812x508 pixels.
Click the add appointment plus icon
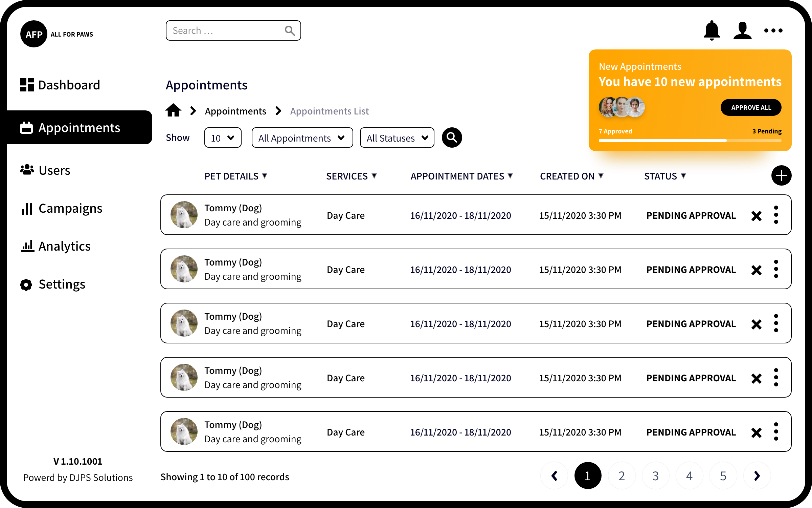click(781, 175)
